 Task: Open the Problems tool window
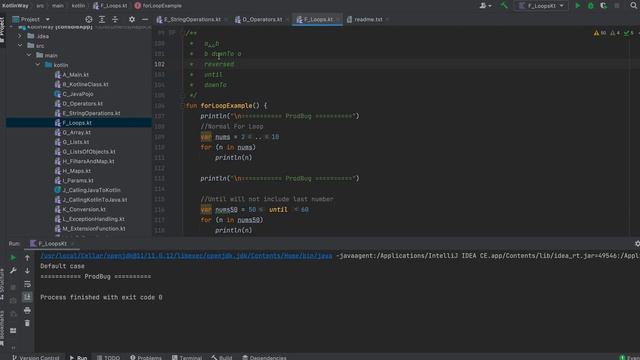pos(146,358)
